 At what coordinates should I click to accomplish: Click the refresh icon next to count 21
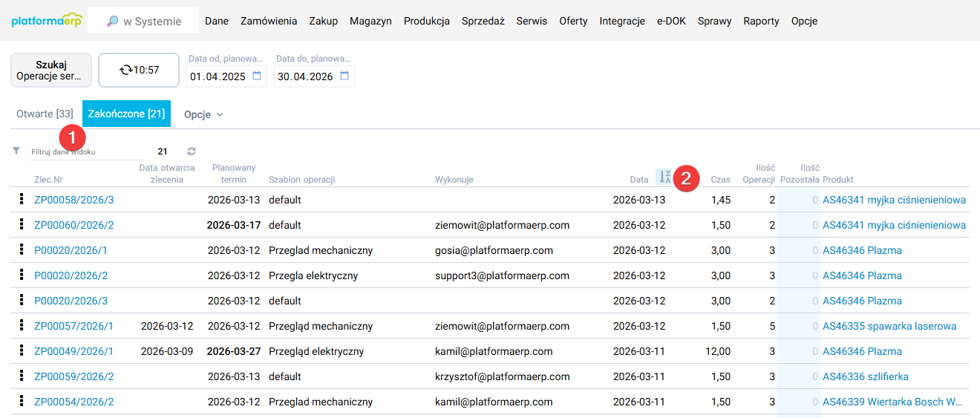pyautogui.click(x=192, y=151)
